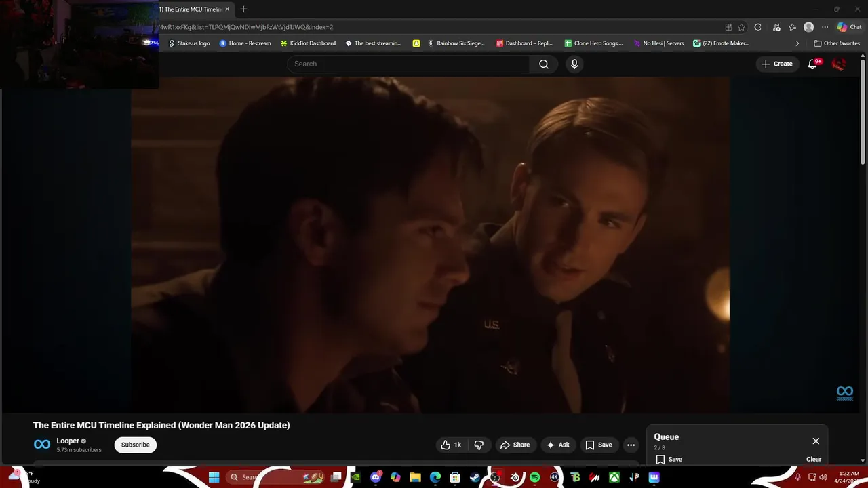Open more actions ellipsis under the video
The width and height of the screenshot is (868, 488).
click(631, 445)
